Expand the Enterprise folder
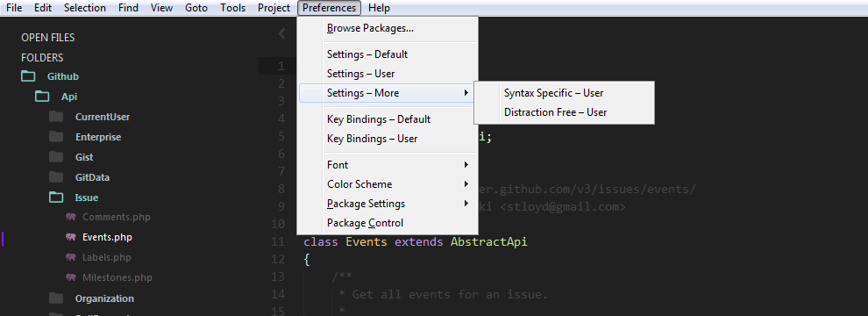 (98, 137)
